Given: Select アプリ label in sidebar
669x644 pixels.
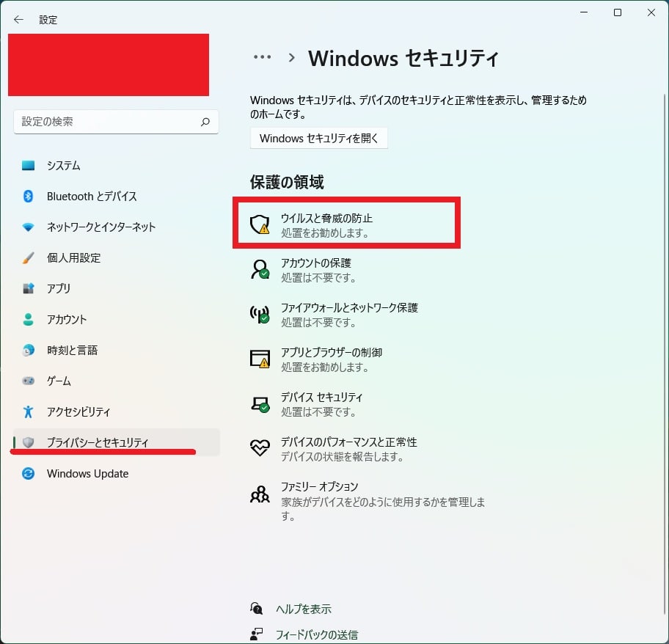Looking at the screenshot, I should tap(59, 288).
